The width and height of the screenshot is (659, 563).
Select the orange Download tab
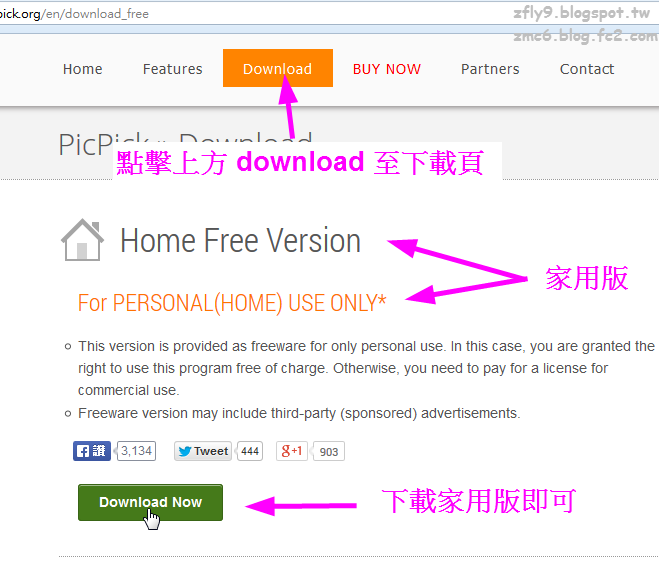[278, 68]
